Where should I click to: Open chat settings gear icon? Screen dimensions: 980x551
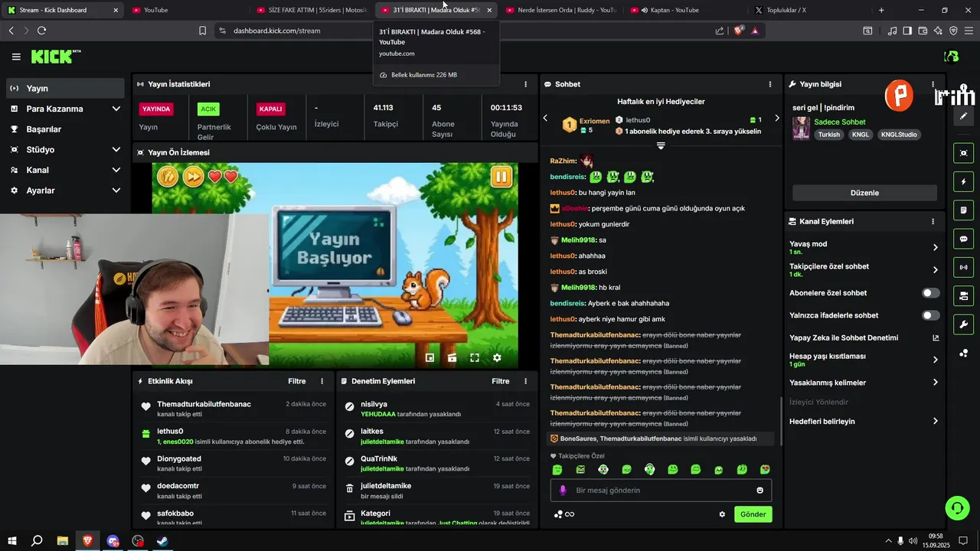click(x=722, y=514)
